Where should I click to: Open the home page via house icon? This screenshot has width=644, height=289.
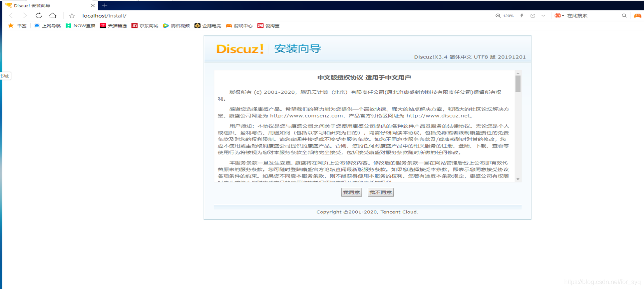(53, 16)
